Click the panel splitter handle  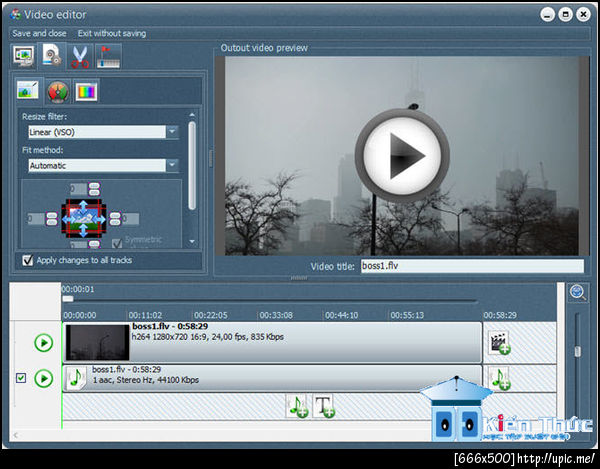211,158
